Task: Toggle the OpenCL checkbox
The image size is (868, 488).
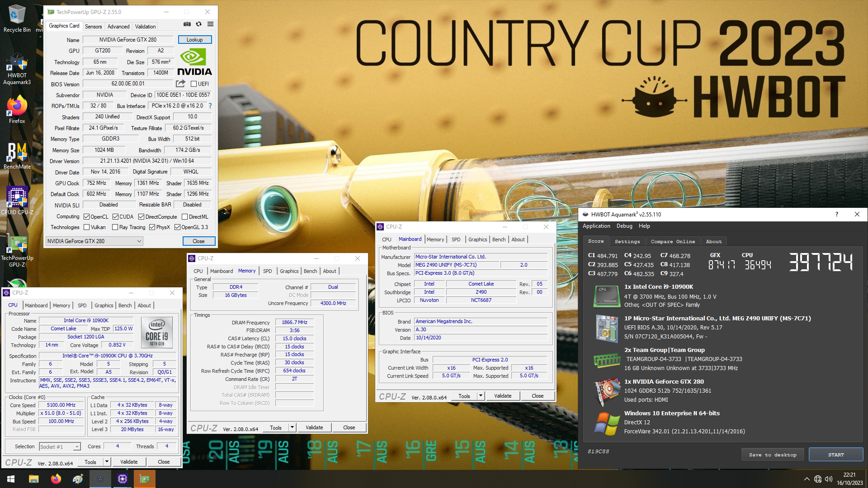Action: tap(86, 217)
